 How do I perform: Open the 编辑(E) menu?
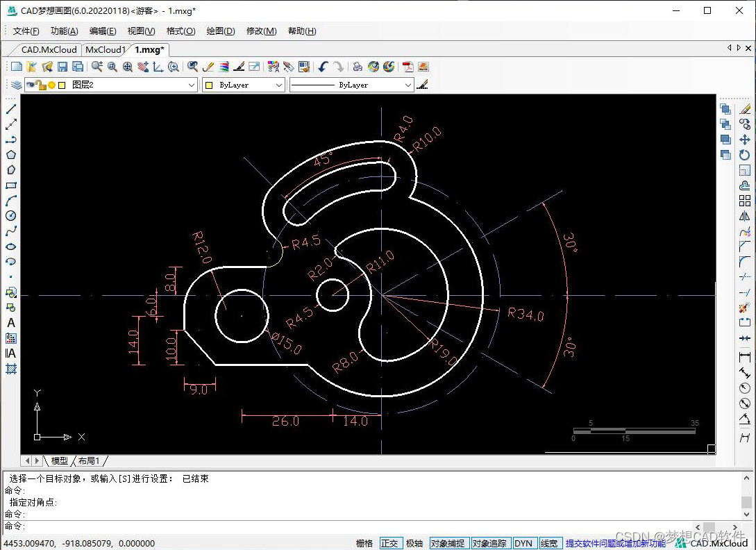(x=103, y=31)
